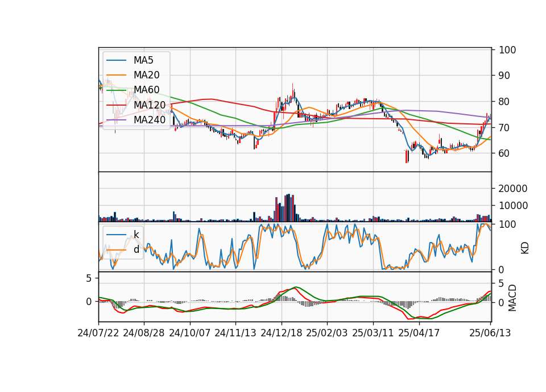Click the 24/07/22 date tick label
The image size is (546, 392).
pyautogui.click(x=98, y=333)
